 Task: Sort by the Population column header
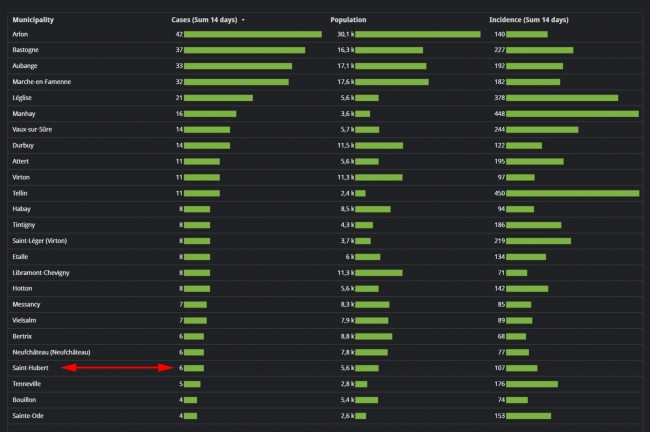348,20
